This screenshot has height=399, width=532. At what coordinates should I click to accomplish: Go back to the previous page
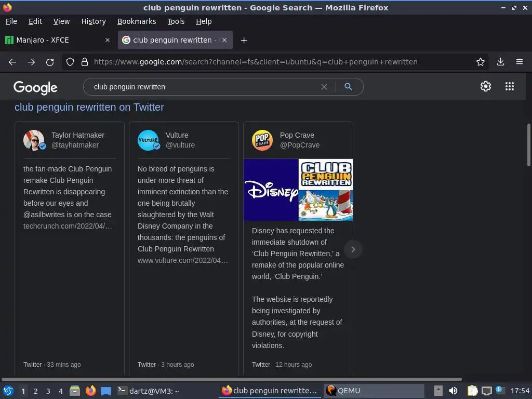tap(12, 62)
